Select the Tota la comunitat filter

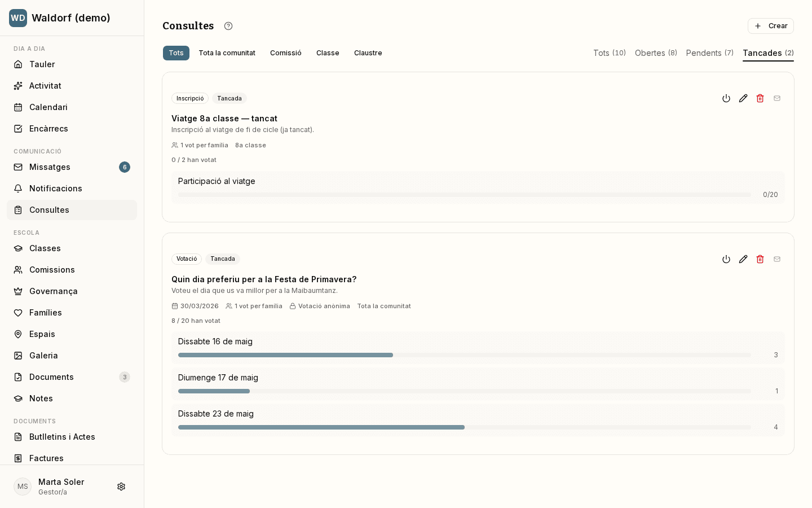[x=227, y=53]
